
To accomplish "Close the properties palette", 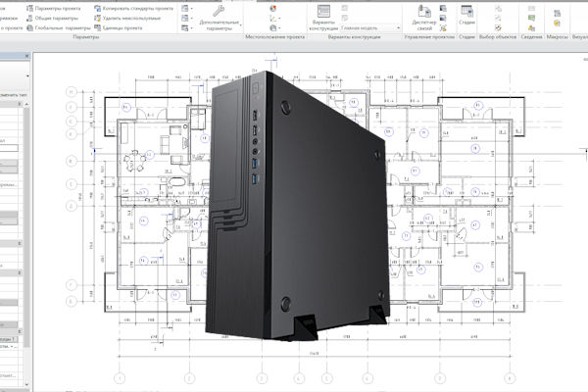I will (x=26, y=56).
